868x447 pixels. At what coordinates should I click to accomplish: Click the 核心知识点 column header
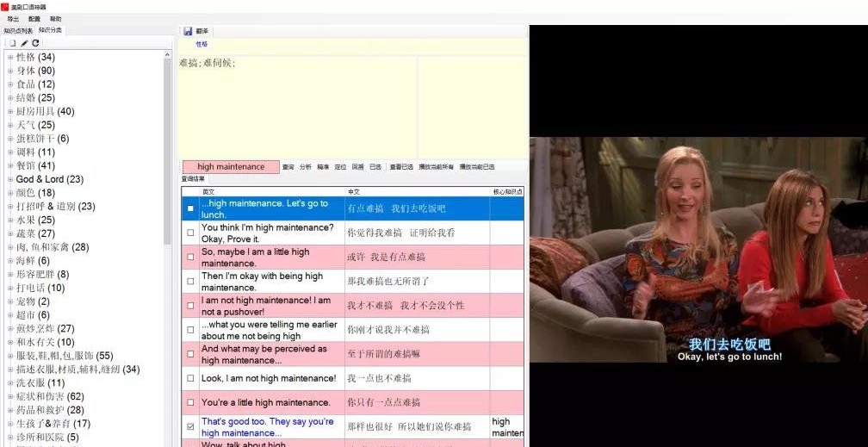[x=507, y=192]
